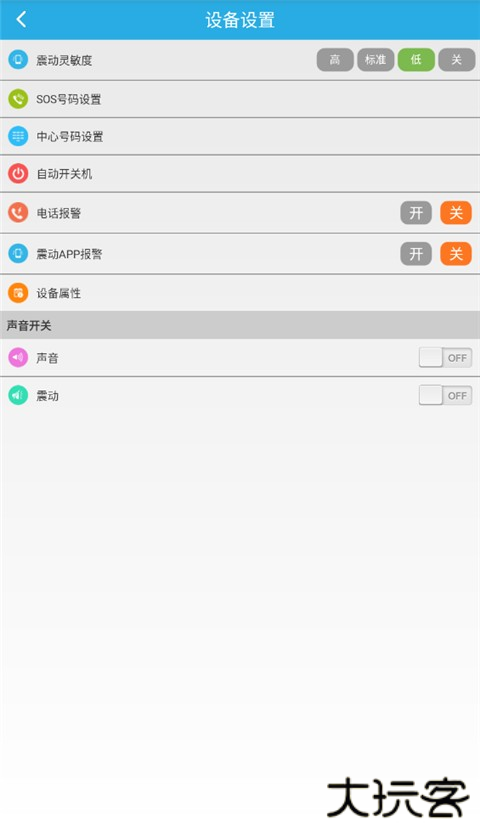Turn off 电话报警 with orange 关 button
This screenshot has width=480, height=833.
456,213
